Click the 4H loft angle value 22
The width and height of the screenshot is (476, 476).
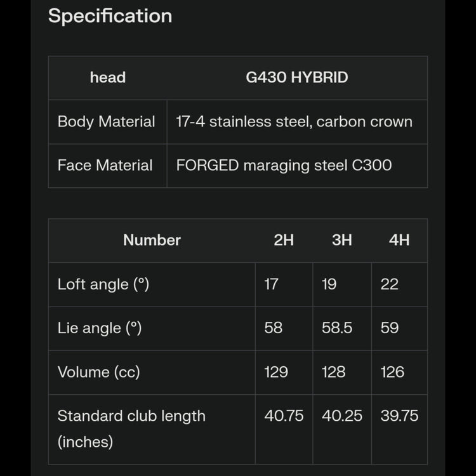(390, 284)
